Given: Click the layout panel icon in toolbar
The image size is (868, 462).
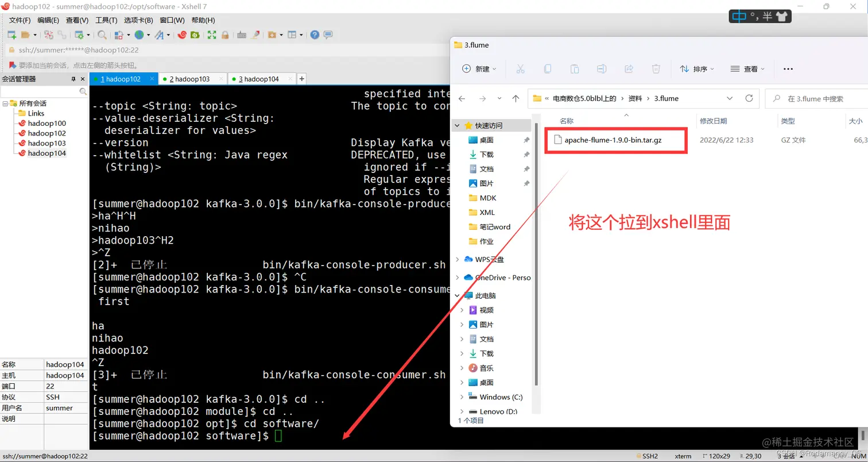Looking at the screenshot, I should point(292,34).
